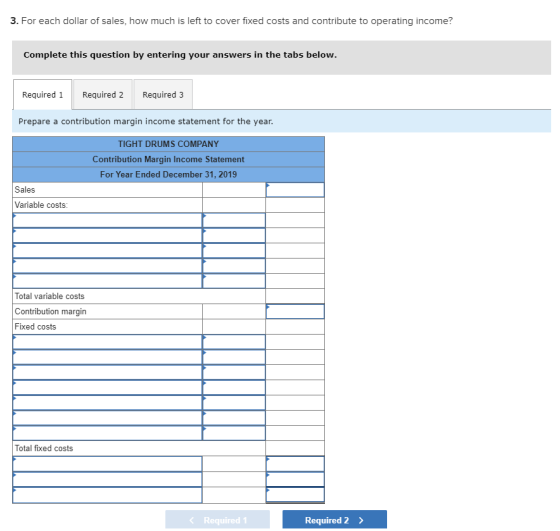Image resolution: width=560 pixels, height=531 pixels.
Task: Open second variable cost label dropdown
Action: pyautogui.click(x=107, y=236)
